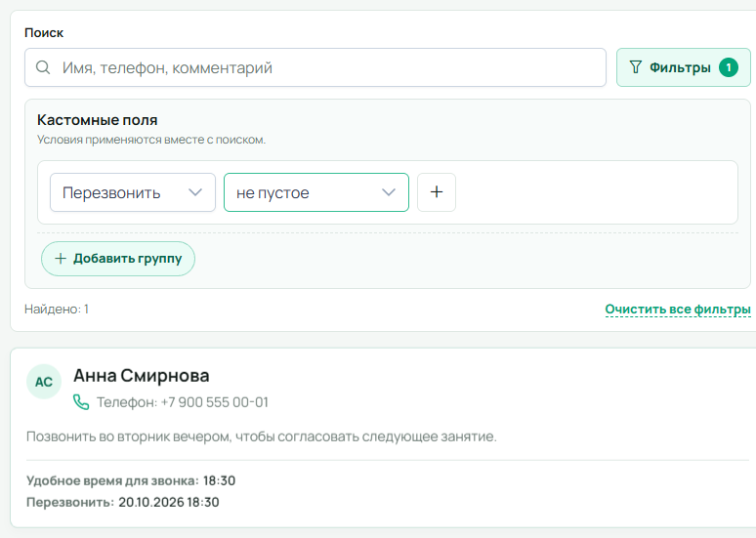Open the Перезвонить field dropdown
Screen dimensions: 756x538
pos(133,192)
